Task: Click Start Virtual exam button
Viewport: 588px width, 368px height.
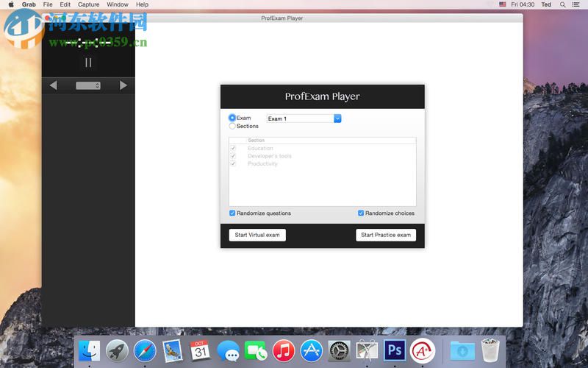Action: click(257, 235)
